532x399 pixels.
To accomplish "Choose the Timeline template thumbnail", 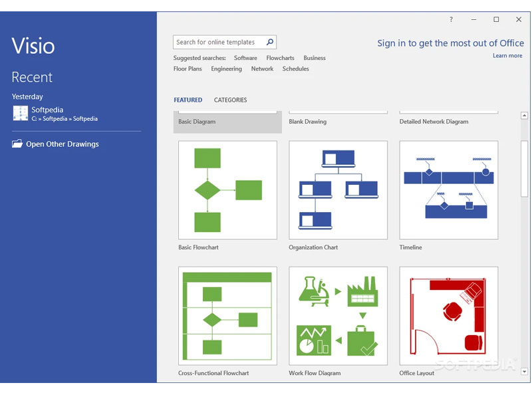I will (448, 190).
